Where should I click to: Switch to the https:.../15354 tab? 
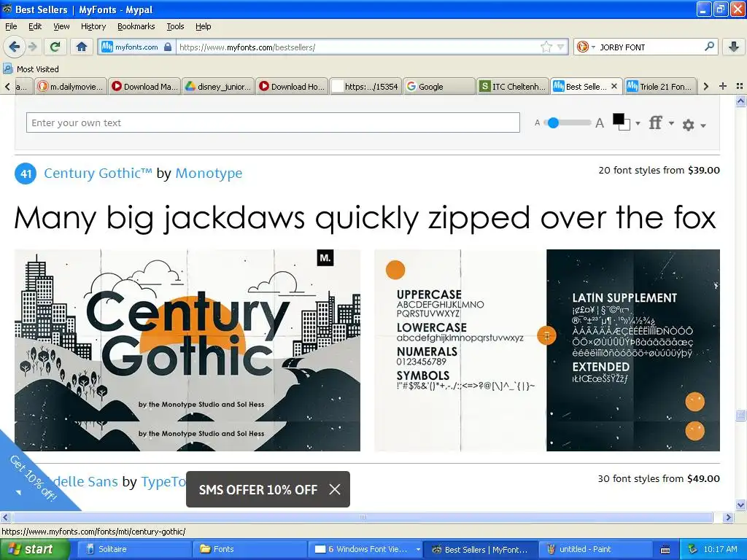click(x=365, y=86)
